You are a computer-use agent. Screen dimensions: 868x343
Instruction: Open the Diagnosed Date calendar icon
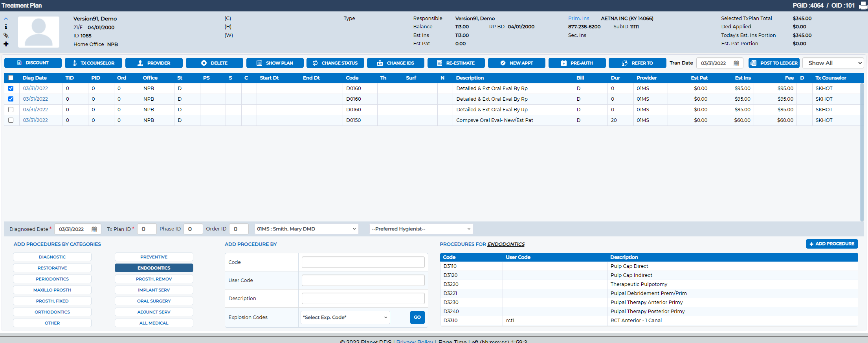94,229
